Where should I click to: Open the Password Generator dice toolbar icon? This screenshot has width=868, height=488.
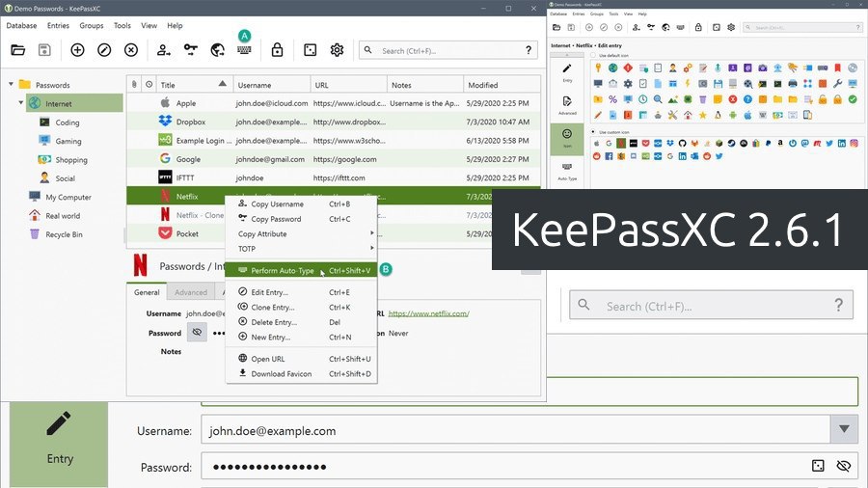[310, 50]
